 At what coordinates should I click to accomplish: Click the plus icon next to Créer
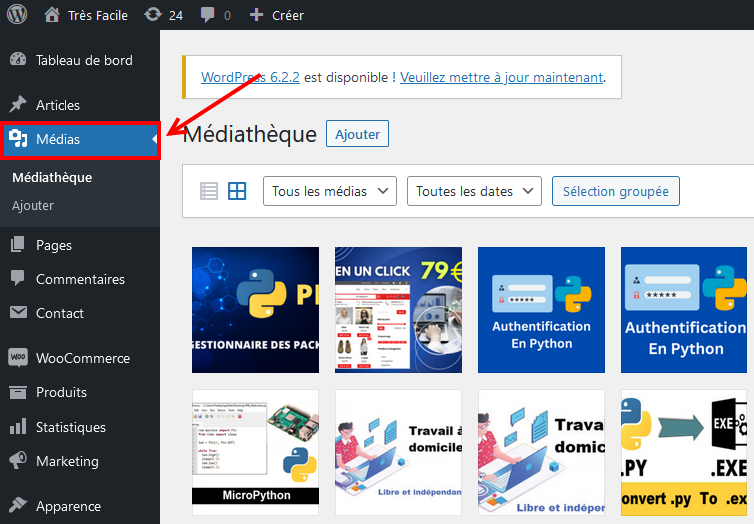point(256,15)
